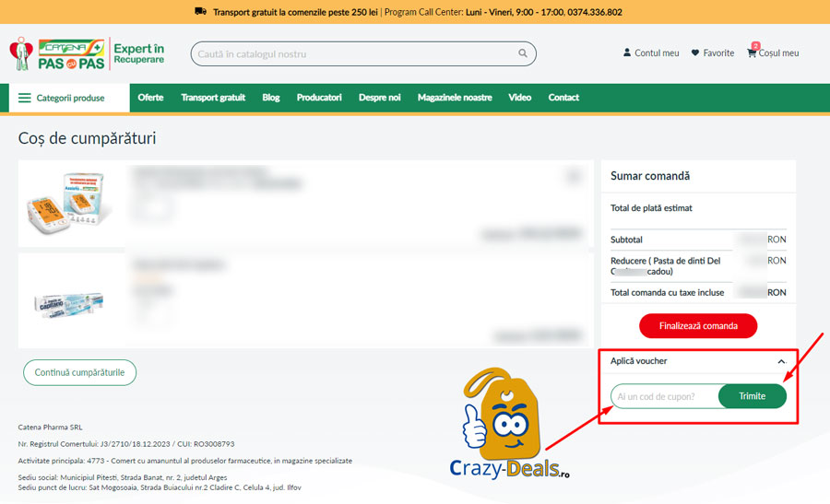Click Contul meu link
The width and height of the screenshot is (830, 504).
click(x=657, y=53)
